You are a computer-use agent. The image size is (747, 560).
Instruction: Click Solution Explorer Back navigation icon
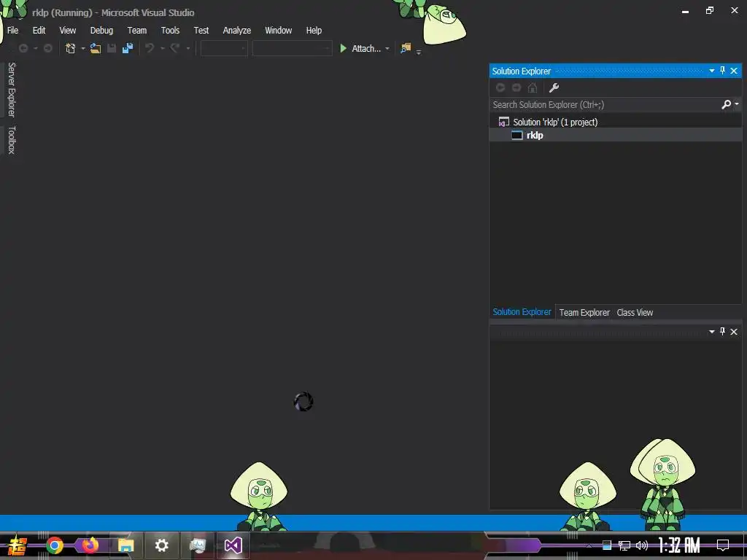click(x=500, y=87)
